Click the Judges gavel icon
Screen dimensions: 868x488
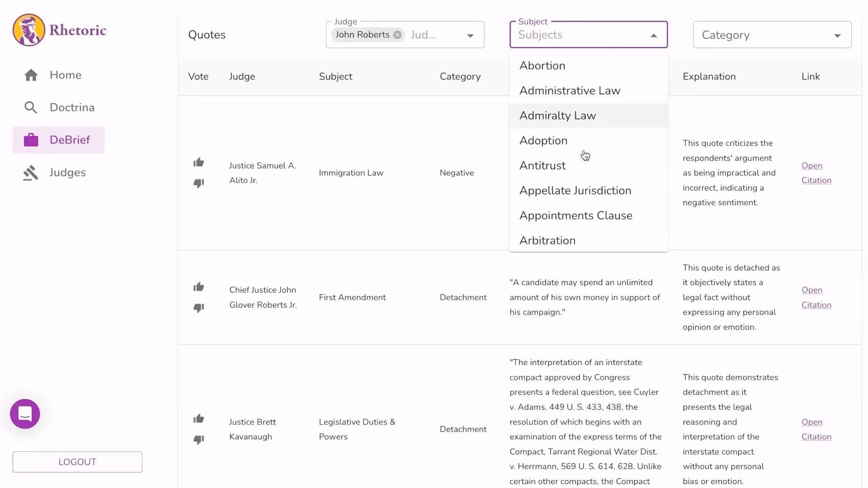31,173
